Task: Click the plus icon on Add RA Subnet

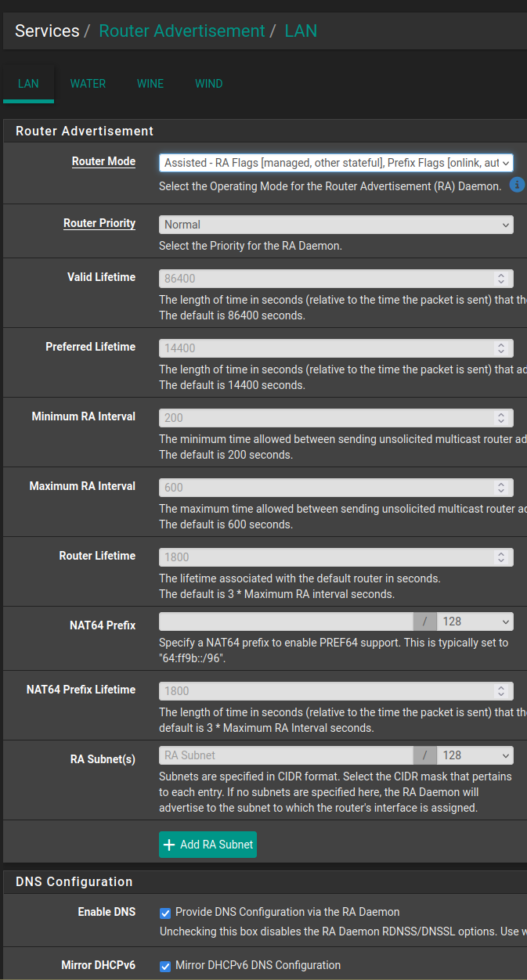Action: pyautogui.click(x=169, y=845)
